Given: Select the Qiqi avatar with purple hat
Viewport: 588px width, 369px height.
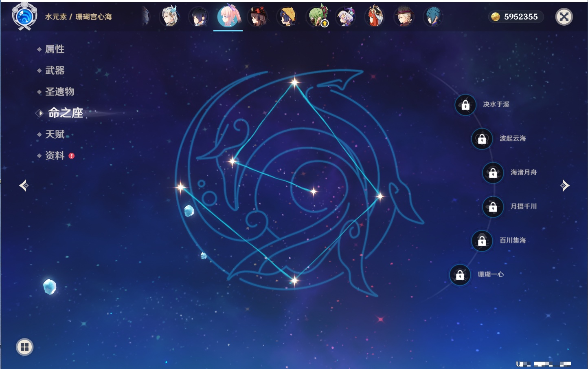Looking at the screenshot, I should click(345, 17).
